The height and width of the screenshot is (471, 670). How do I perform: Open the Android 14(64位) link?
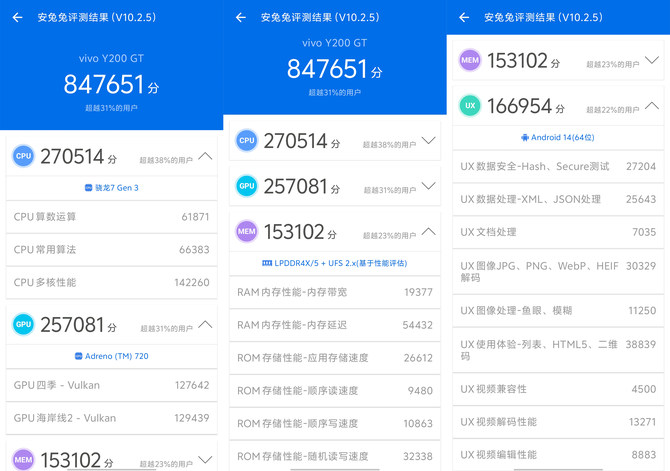pos(558,138)
